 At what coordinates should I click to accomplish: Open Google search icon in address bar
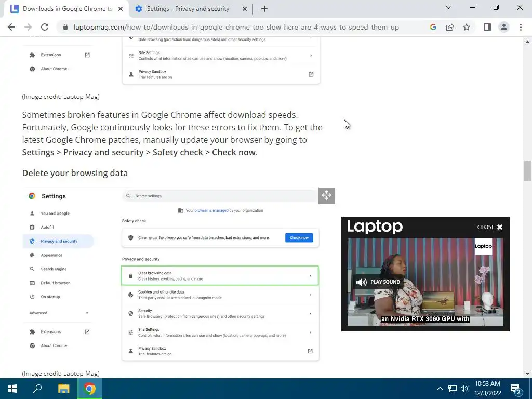(x=433, y=27)
